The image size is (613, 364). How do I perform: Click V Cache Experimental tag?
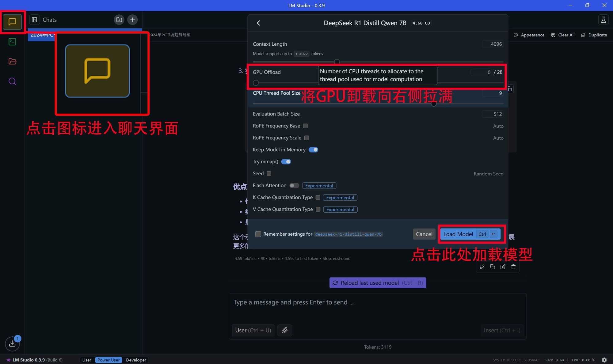(x=340, y=210)
